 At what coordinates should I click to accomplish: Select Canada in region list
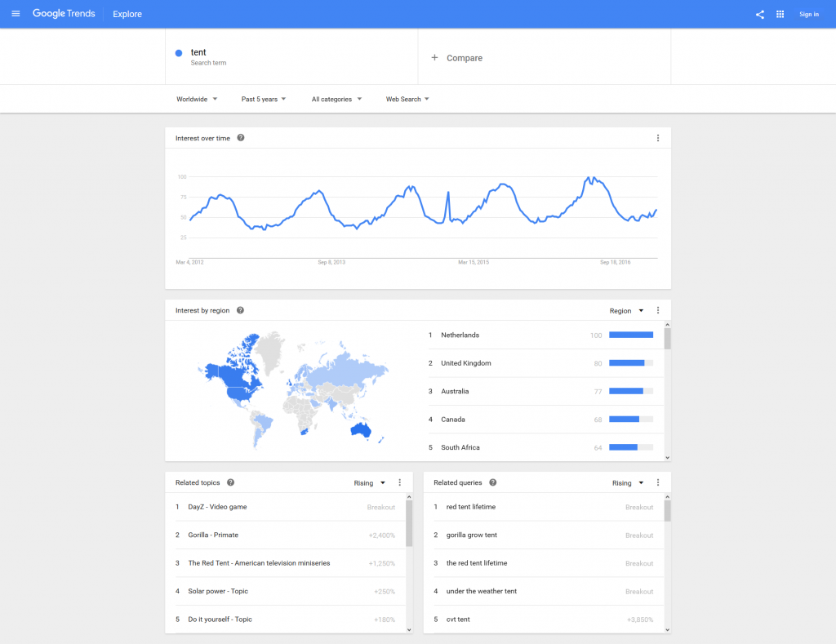pyautogui.click(x=546, y=420)
